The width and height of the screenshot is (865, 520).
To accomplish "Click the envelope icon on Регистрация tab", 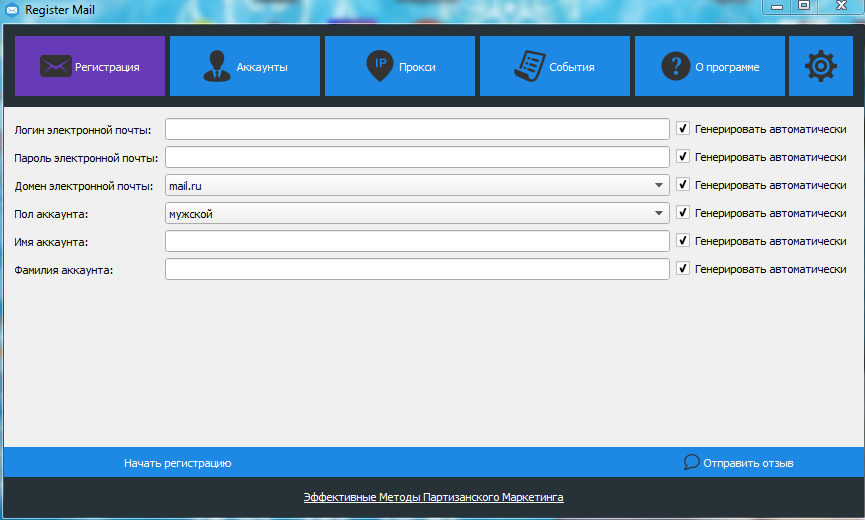I will coord(56,67).
